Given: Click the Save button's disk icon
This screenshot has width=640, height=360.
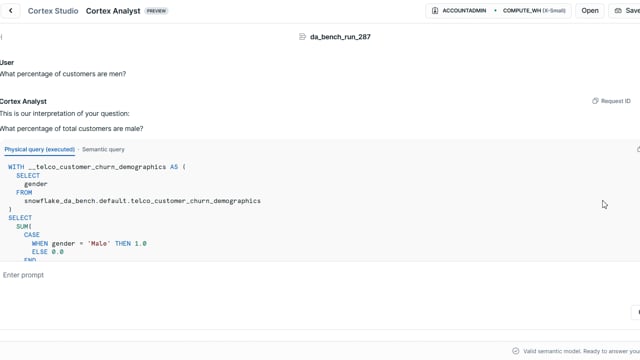Looking at the screenshot, I should 618,11.
